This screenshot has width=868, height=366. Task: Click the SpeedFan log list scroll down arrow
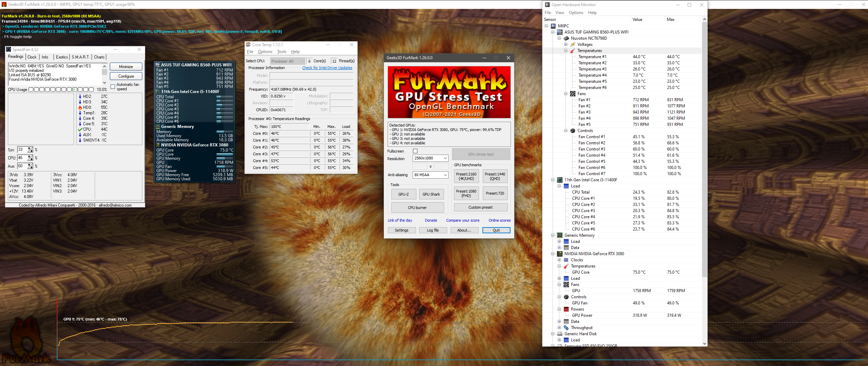[x=104, y=83]
